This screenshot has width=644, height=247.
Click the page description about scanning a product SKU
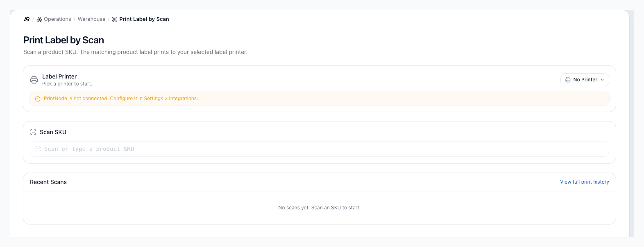click(x=135, y=52)
